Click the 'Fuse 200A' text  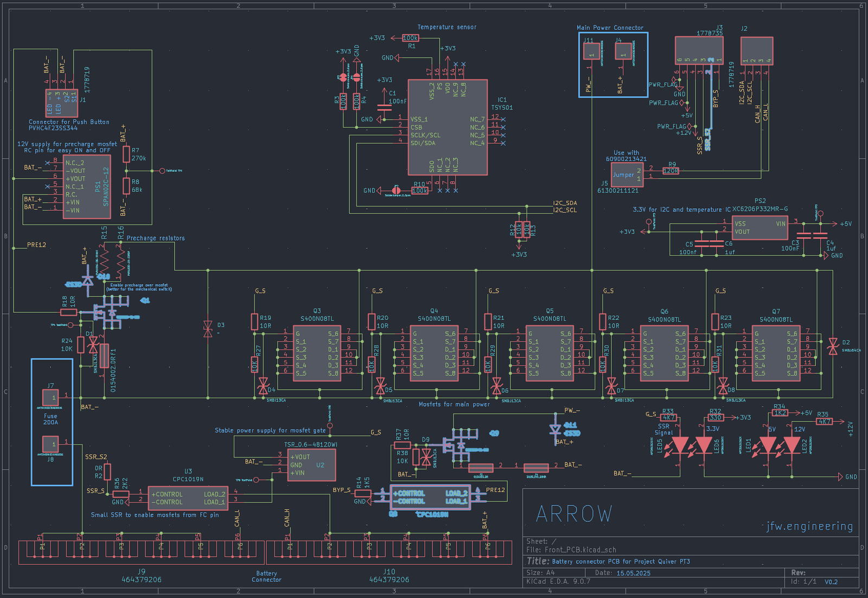50,420
